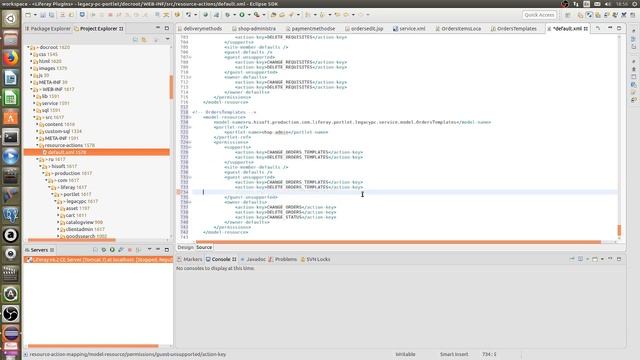Image resolution: width=640 pixels, height=360 pixels.
Task: Toggle code folding at line 719
Action: point(190,117)
